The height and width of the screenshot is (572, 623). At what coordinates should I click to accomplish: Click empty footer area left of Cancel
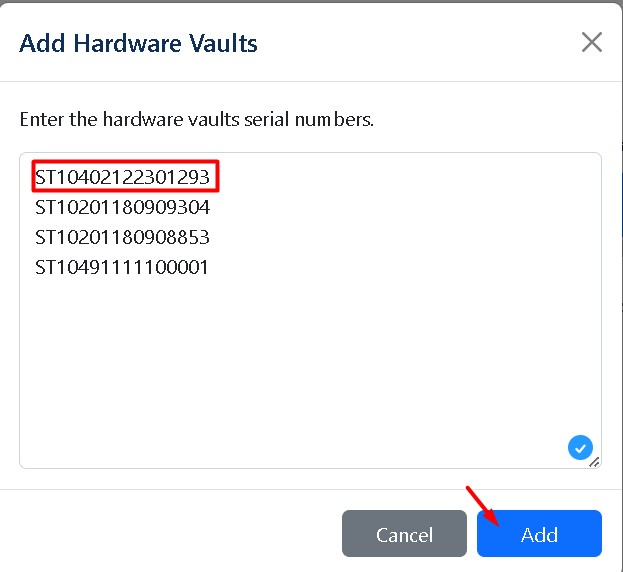pos(170,533)
